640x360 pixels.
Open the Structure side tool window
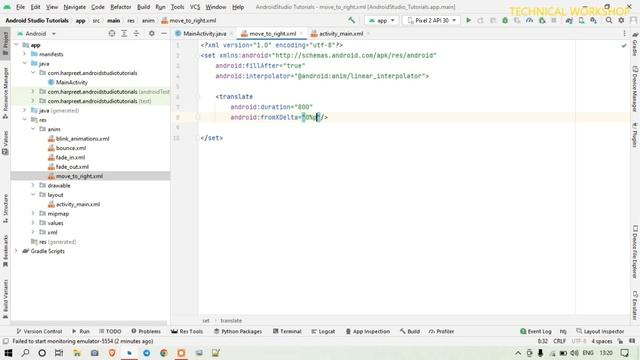click(5, 209)
